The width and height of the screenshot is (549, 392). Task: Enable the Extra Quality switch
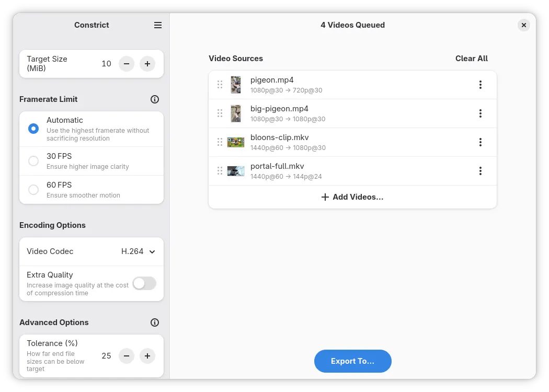pyautogui.click(x=144, y=283)
